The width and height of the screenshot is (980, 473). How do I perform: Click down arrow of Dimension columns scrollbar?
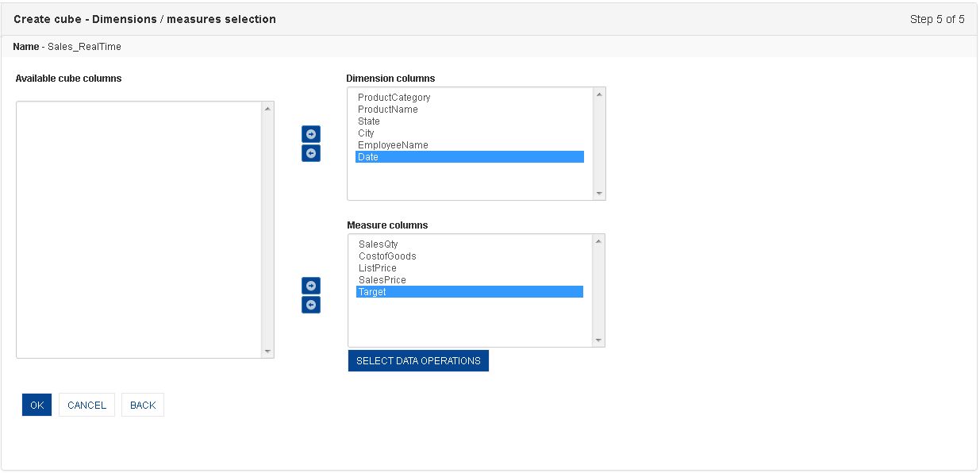click(x=599, y=193)
